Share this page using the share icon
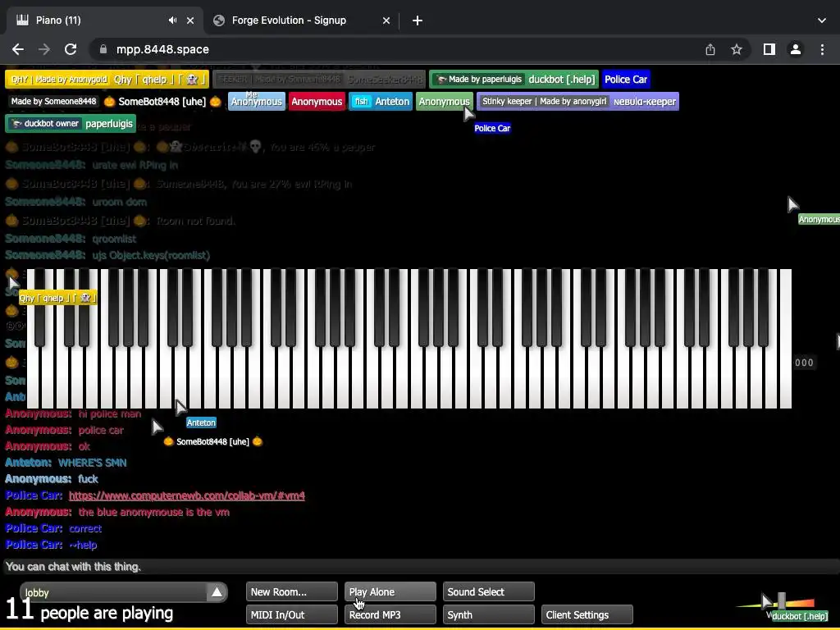 [710, 49]
